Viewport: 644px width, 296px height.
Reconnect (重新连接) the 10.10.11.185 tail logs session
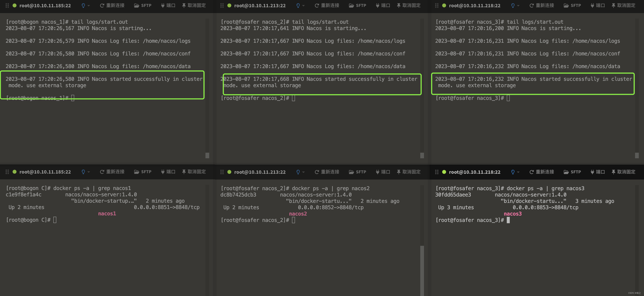(x=112, y=5)
